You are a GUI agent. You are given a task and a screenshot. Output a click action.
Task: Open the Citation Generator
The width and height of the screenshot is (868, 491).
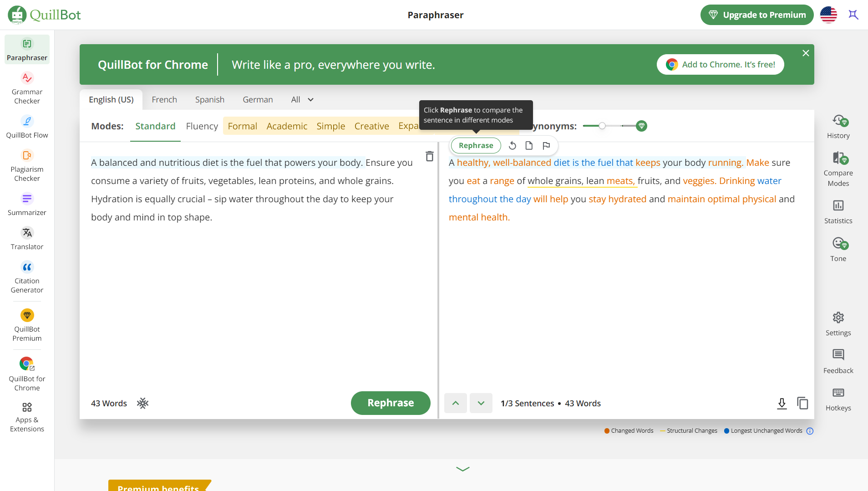pyautogui.click(x=27, y=277)
